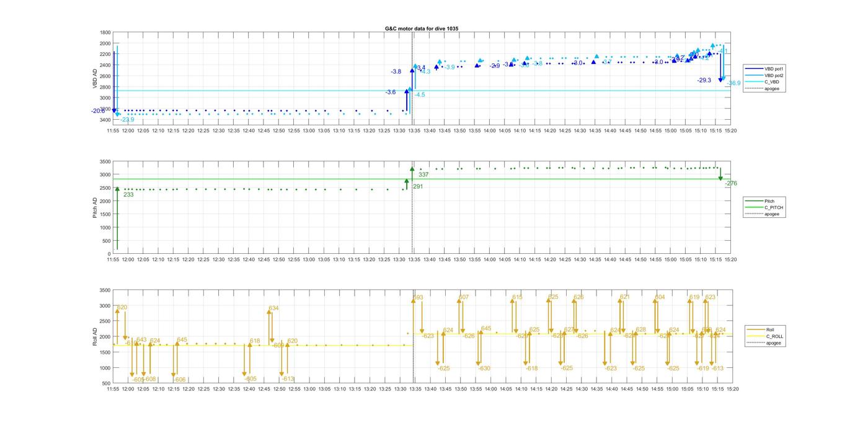Click the '-29.3' VBD data label
Screen dimensions: 868x430
(x=704, y=80)
